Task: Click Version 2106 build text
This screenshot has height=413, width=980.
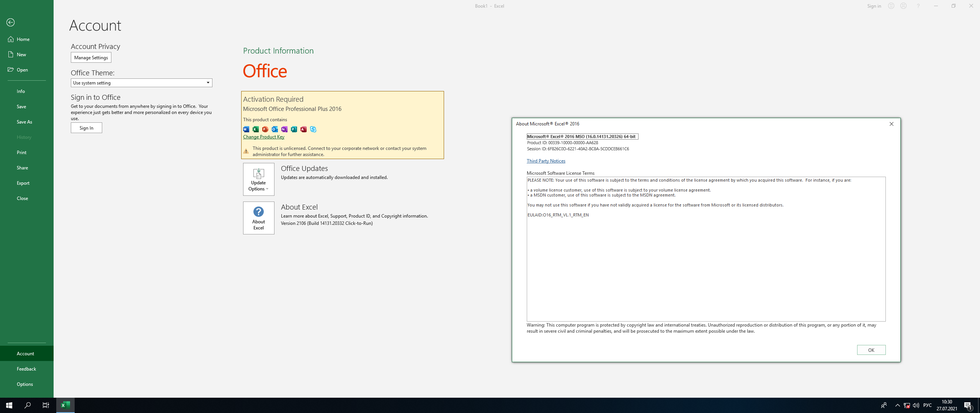Action: (x=327, y=223)
